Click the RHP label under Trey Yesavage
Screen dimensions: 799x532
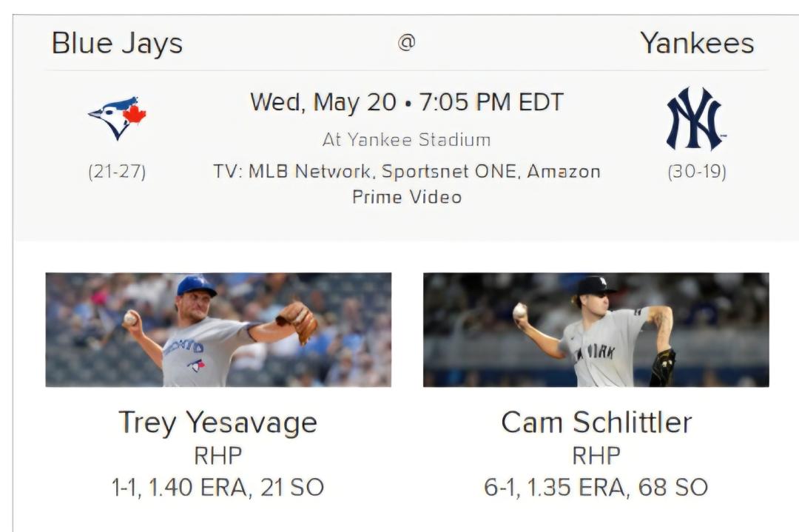pos(218,456)
